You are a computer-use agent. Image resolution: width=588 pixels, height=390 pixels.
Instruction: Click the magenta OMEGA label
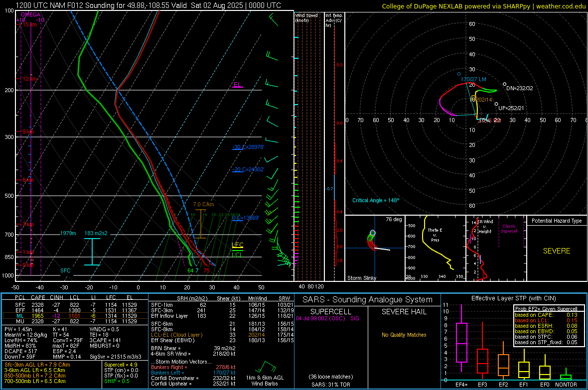pyautogui.click(x=30, y=14)
